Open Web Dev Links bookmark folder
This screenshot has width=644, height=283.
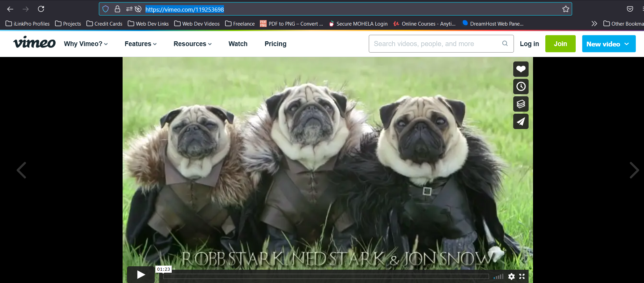tap(148, 24)
